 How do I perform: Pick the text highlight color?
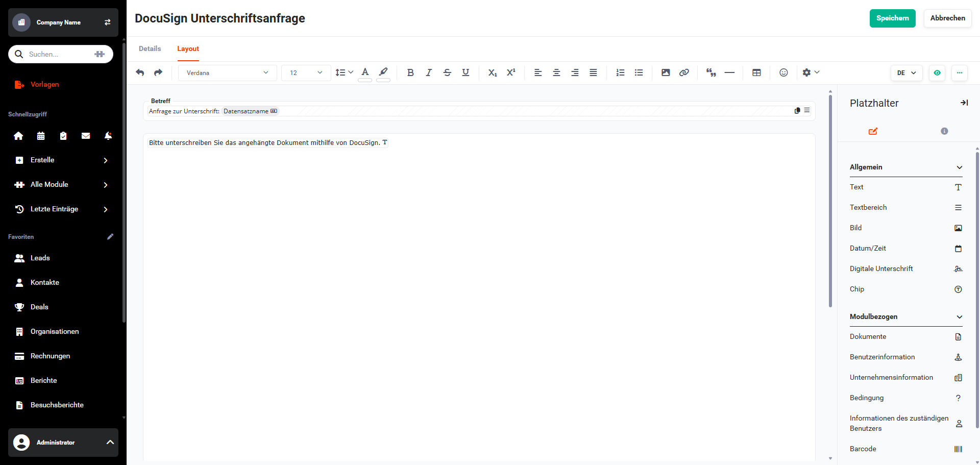383,74
